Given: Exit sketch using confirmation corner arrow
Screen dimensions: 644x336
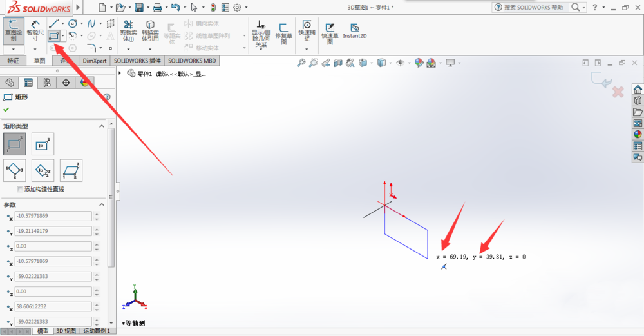Looking at the screenshot, I should coord(601,80).
